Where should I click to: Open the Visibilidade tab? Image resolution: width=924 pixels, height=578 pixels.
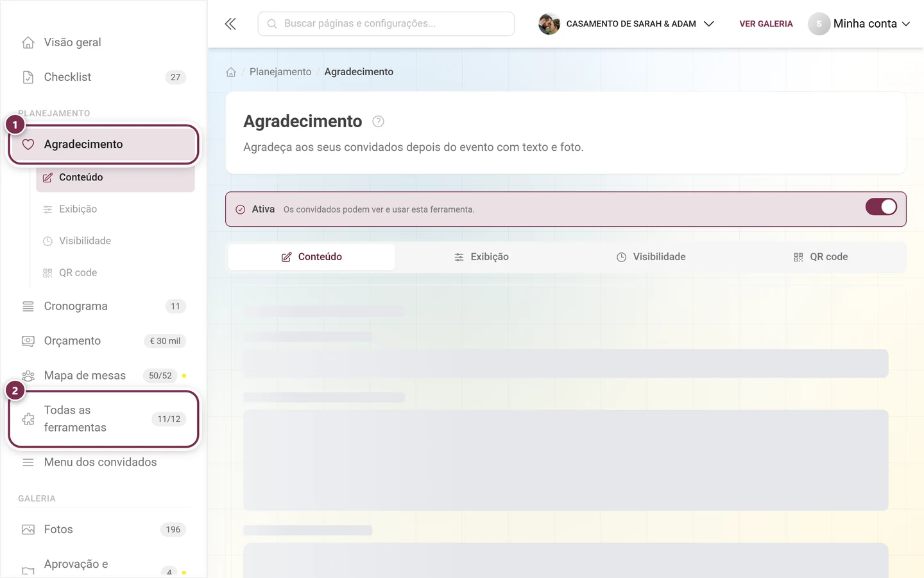tap(651, 257)
